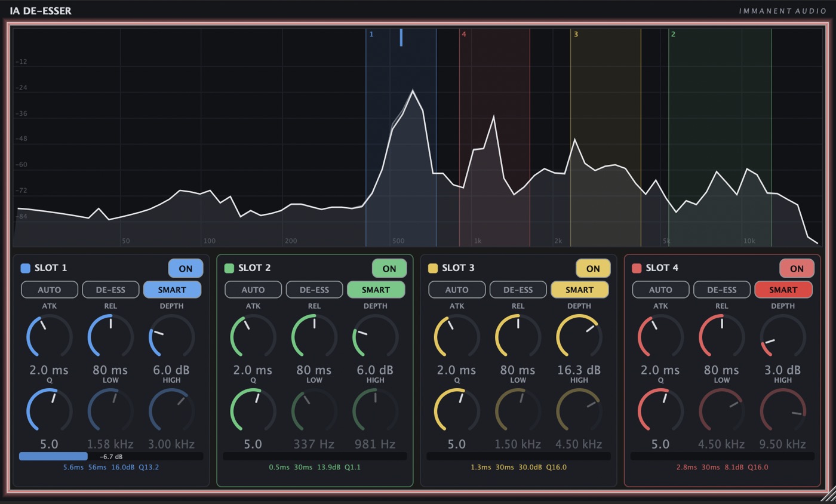The width and height of the screenshot is (836, 504).
Task: Choose DE-ESS mode in Slot 2
Action: [314, 290]
